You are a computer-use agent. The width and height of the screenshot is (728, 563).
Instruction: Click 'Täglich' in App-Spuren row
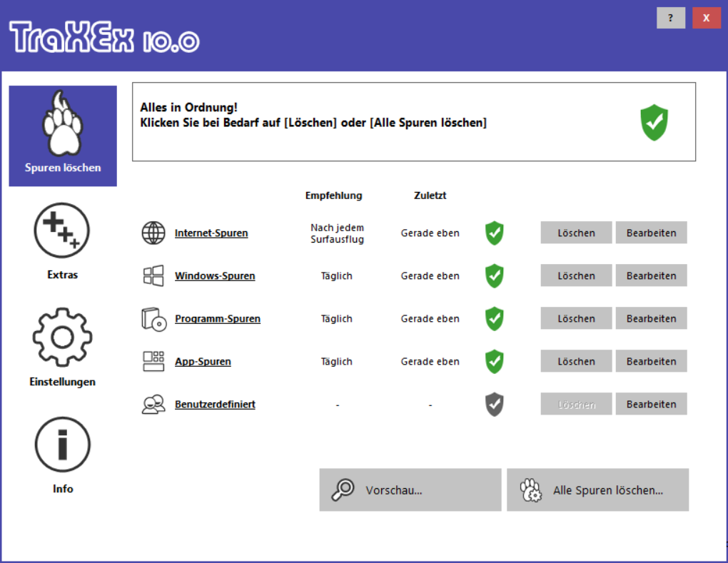click(337, 362)
